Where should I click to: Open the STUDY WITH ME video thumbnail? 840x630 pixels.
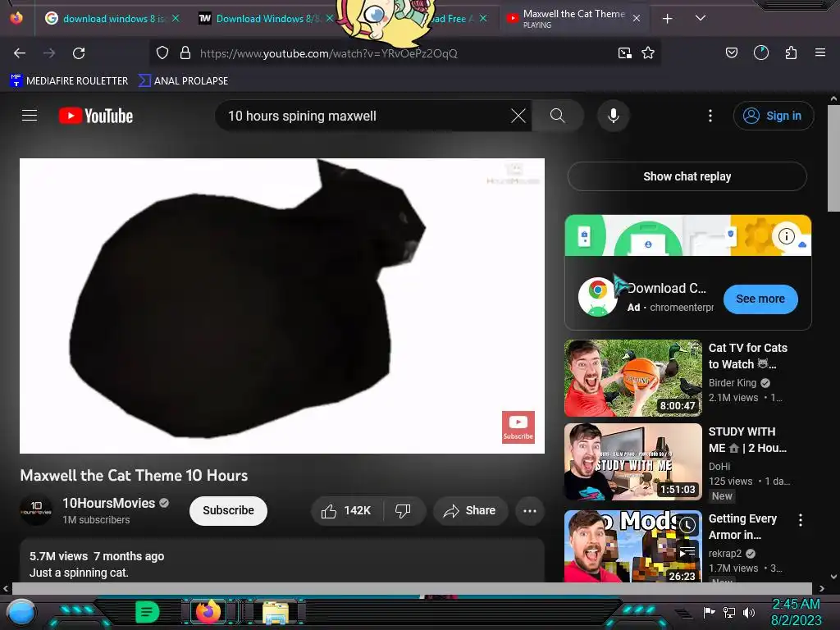point(633,462)
